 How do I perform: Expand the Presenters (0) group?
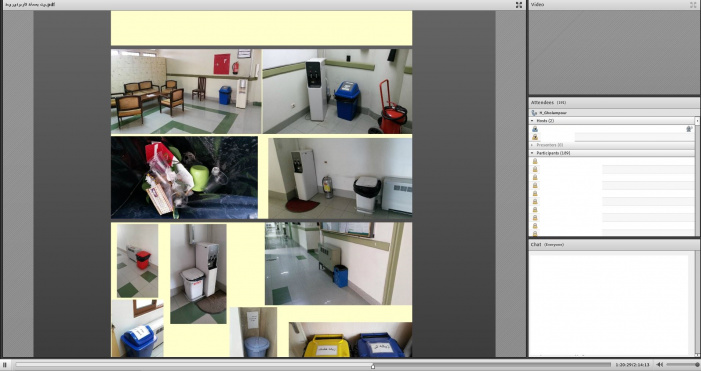point(532,145)
